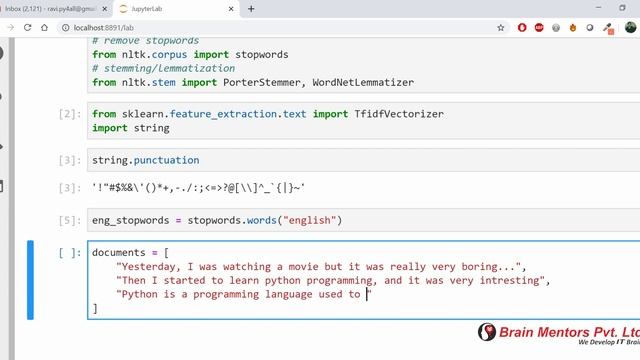Click the nltk.stem import line

click(253, 82)
